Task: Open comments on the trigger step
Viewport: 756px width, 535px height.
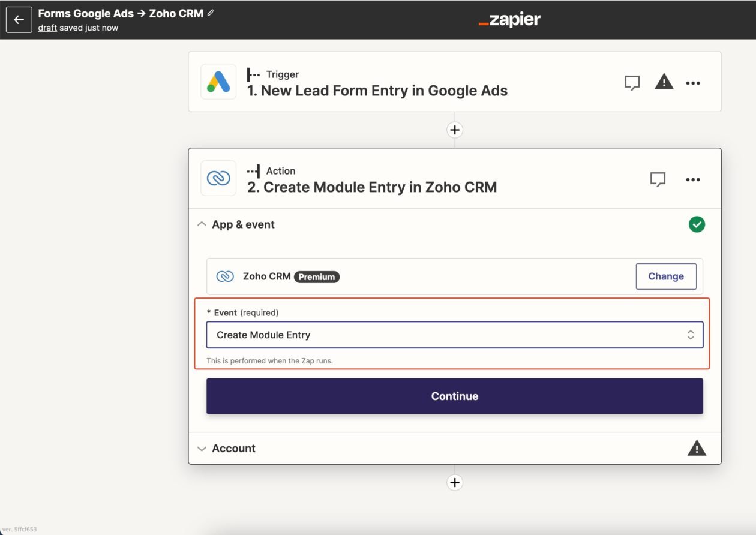Action: (x=632, y=83)
